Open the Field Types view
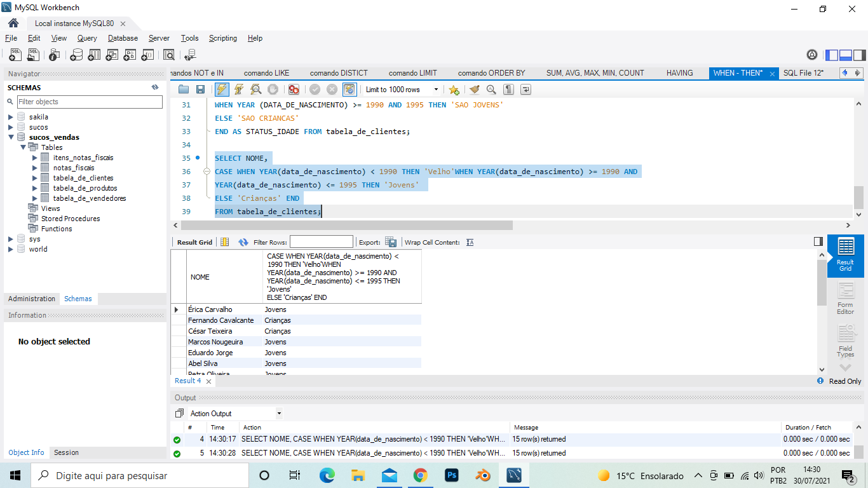Viewport: 868px width, 488px height. point(845,340)
